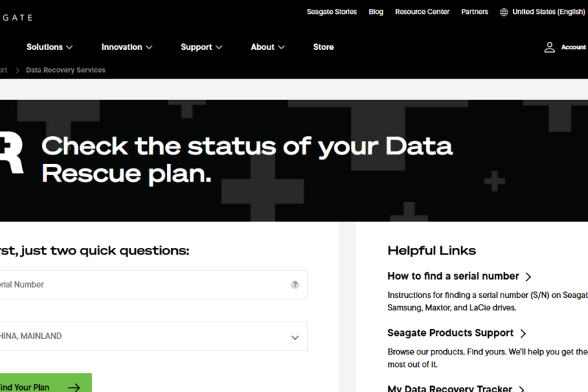Viewport: 588px width, 392px height.
Task: Click the Helpful Links heading
Action: 431,251
